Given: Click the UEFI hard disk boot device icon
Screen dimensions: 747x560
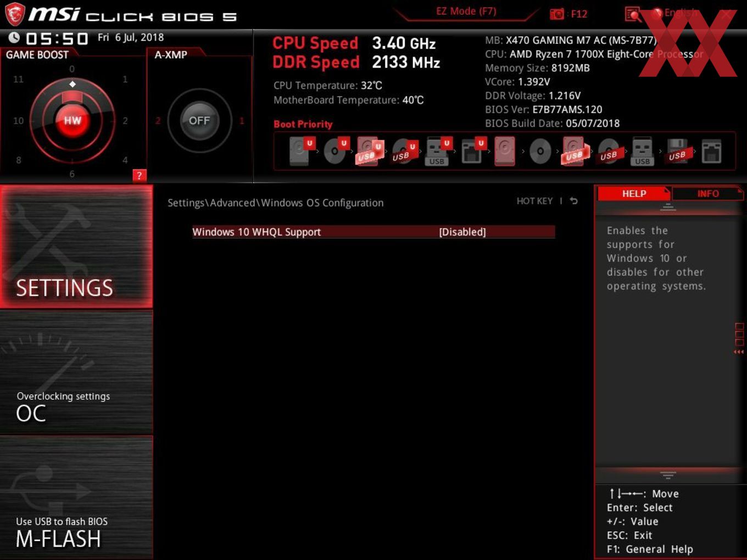Looking at the screenshot, I should pyautogui.click(x=302, y=151).
